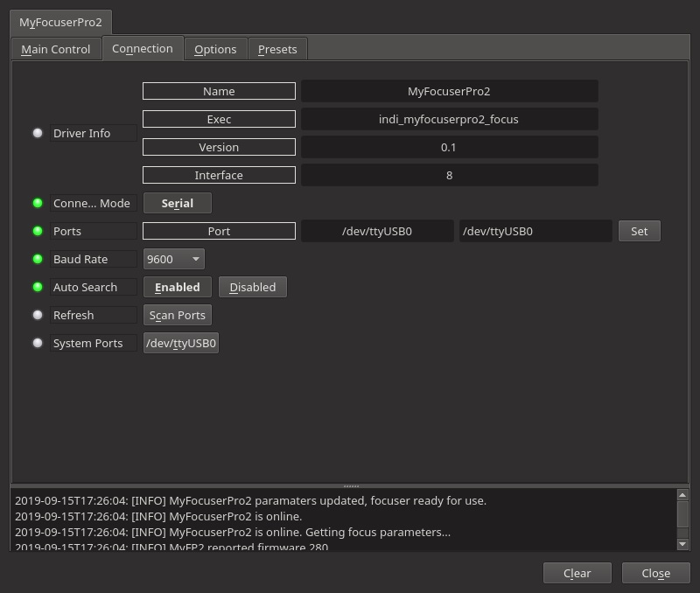This screenshot has width=700, height=593.
Task: Click the System Ports status indicator
Action: tap(38, 343)
